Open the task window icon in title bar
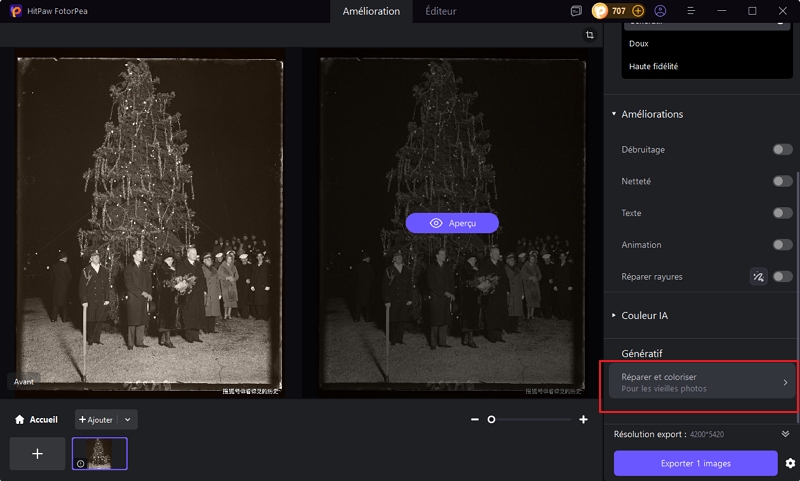The image size is (800, 481). (577, 11)
